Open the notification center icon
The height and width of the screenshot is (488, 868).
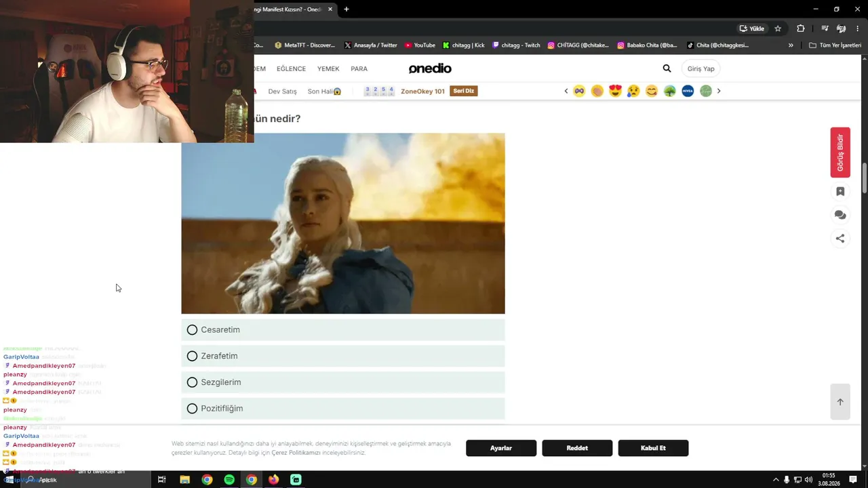click(x=853, y=480)
